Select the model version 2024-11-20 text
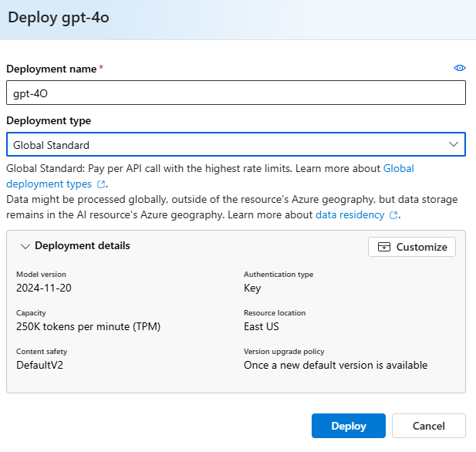476x452 pixels. 44,288
